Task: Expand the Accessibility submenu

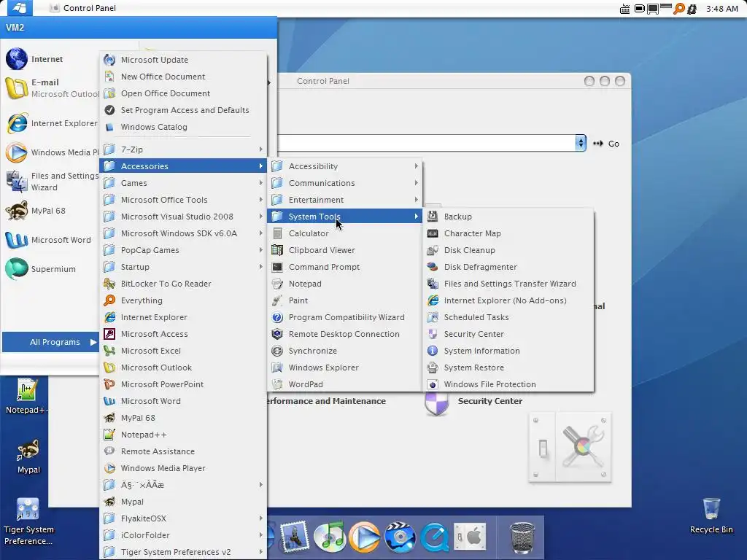Action: coord(344,166)
